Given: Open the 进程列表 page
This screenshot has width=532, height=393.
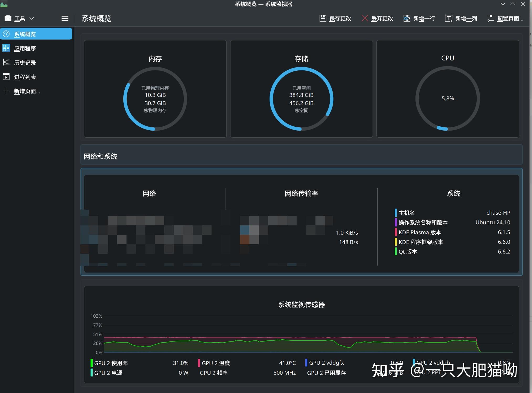Looking at the screenshot, I should [25, 77].
